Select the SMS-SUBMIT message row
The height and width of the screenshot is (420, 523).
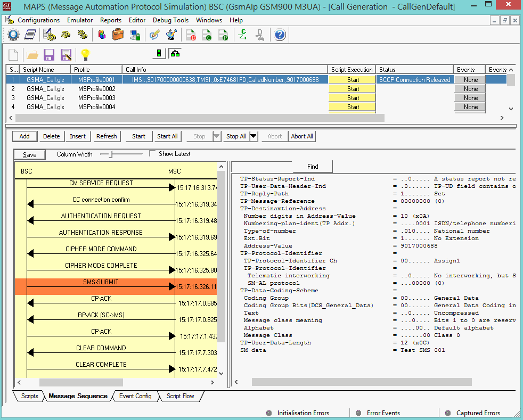[x=116, y=286]
